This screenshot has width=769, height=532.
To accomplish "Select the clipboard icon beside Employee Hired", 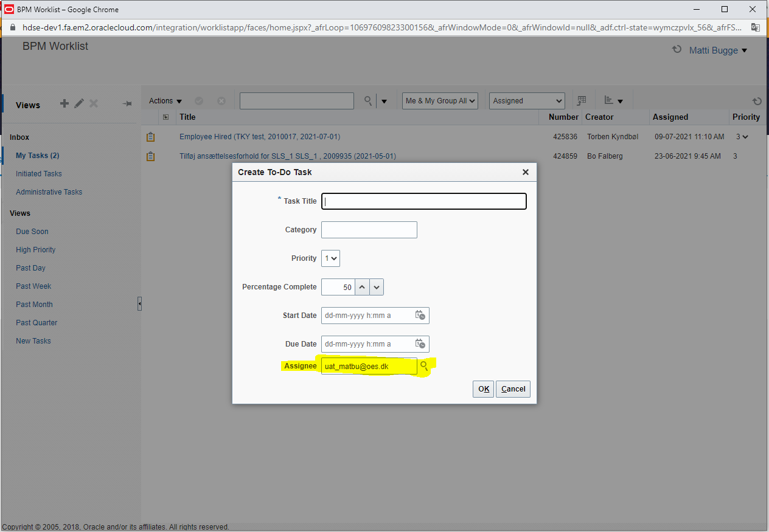I will (x=150, y=136).
